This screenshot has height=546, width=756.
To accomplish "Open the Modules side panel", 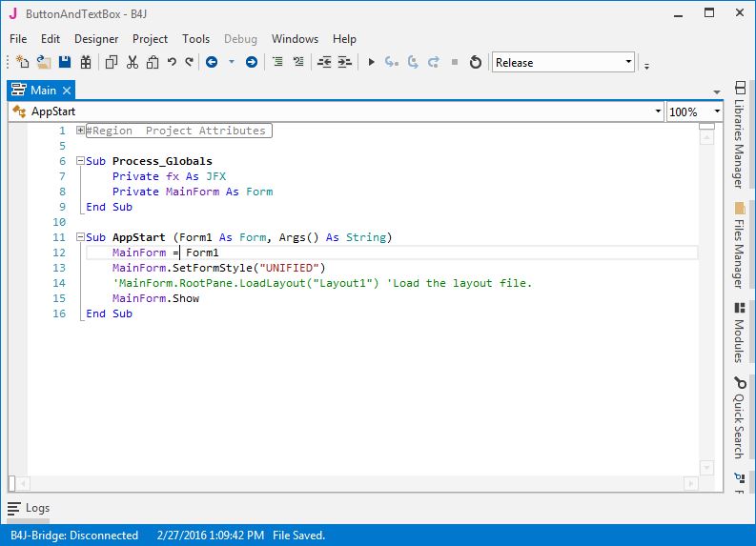I will (x=740, y=333).
